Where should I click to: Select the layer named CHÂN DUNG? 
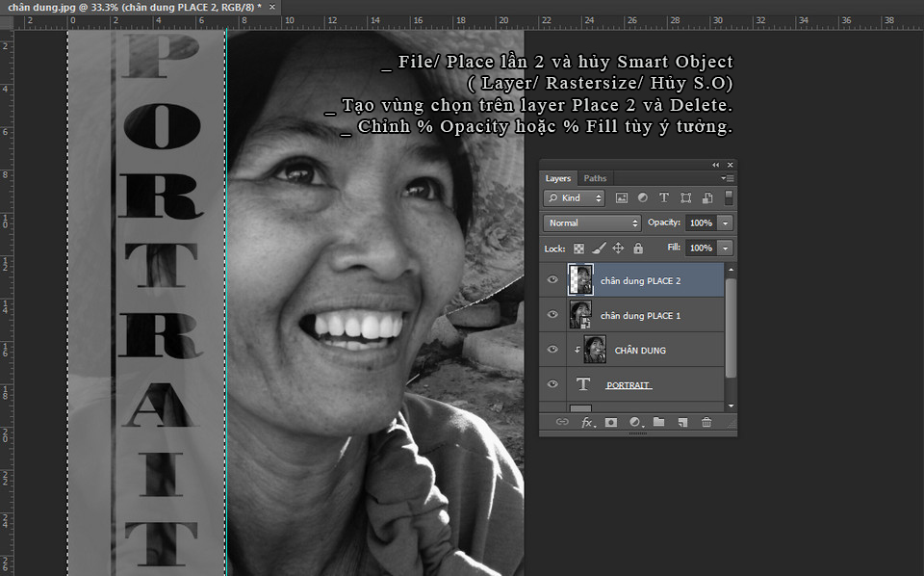click(640, 351)
